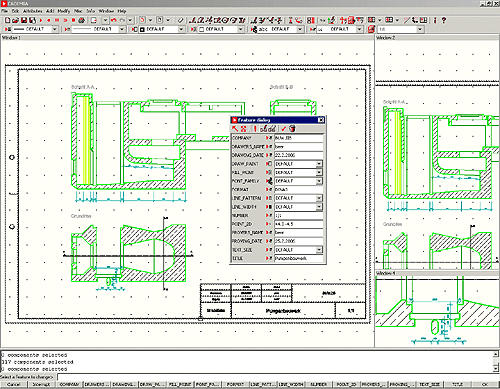This screenshot has width=500, height=389.
Task: Click the COMPANY button in bottom bar
Action: pyautogui.click(x=69, y=384)
